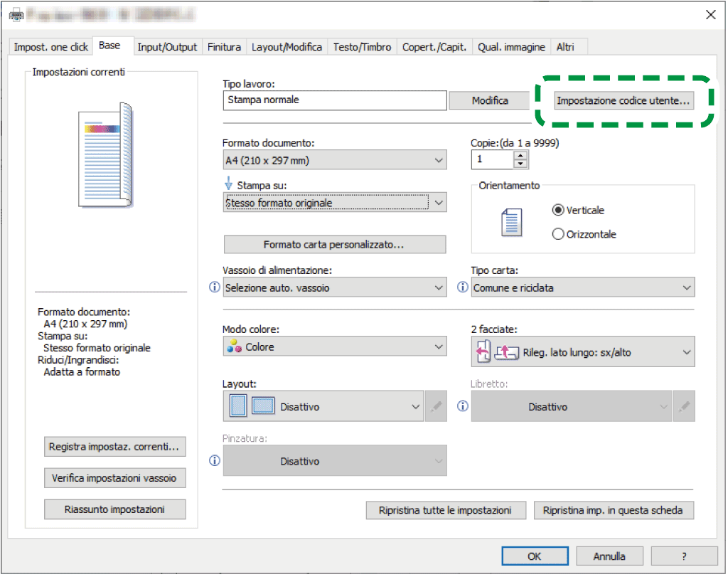Click the Copie number input field
The height and width of the screenshot is (577, 728).
(x=493, y=160)
